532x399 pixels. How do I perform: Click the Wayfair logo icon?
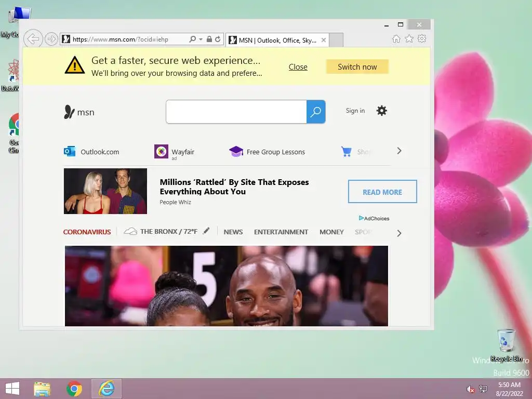[x=162, y=151]
